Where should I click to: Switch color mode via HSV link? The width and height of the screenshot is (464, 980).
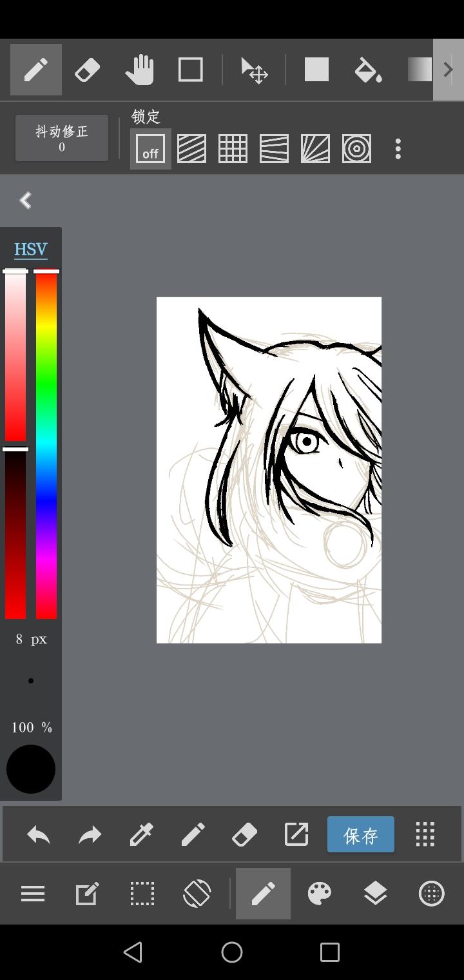pos(31,250)
